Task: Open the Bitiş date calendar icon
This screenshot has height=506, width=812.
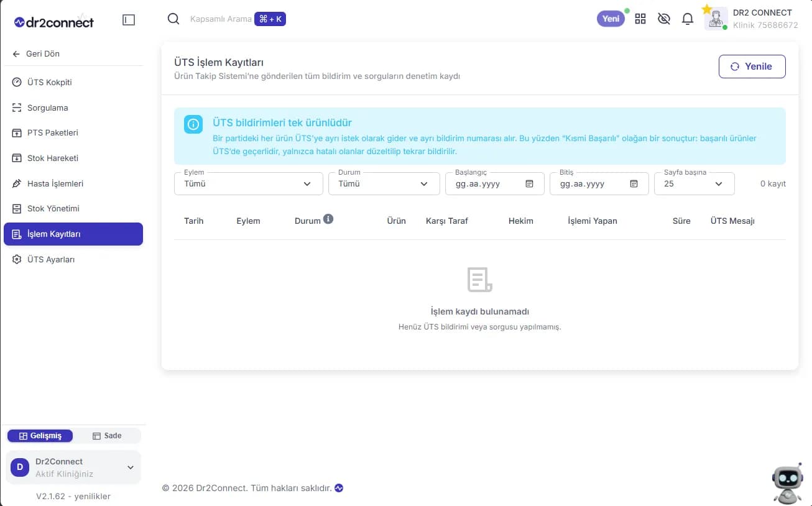Action: [x=634, y=183]
